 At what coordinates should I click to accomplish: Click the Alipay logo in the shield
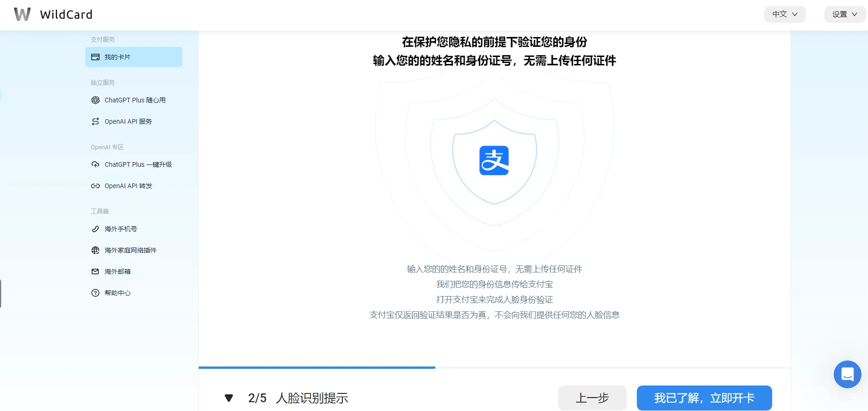[x=494, y=161]
